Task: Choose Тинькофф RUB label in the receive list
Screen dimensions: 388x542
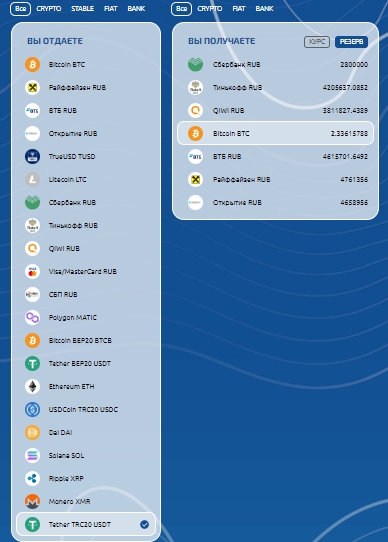Action: [237, 87]
